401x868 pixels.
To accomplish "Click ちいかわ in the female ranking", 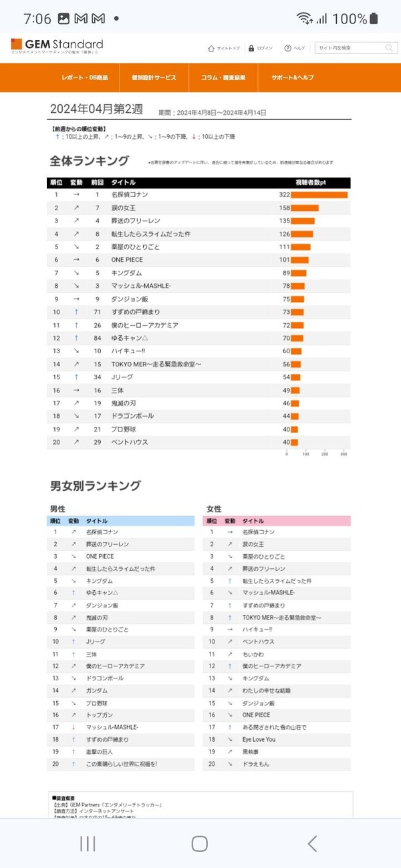I will pos(253,654).
